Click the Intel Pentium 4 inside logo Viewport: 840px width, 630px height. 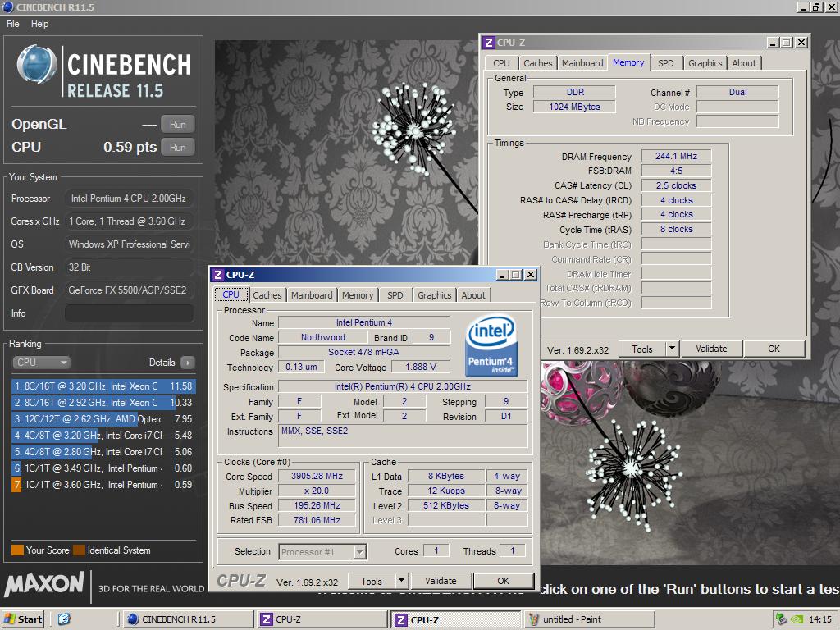(x=491, y=345)
